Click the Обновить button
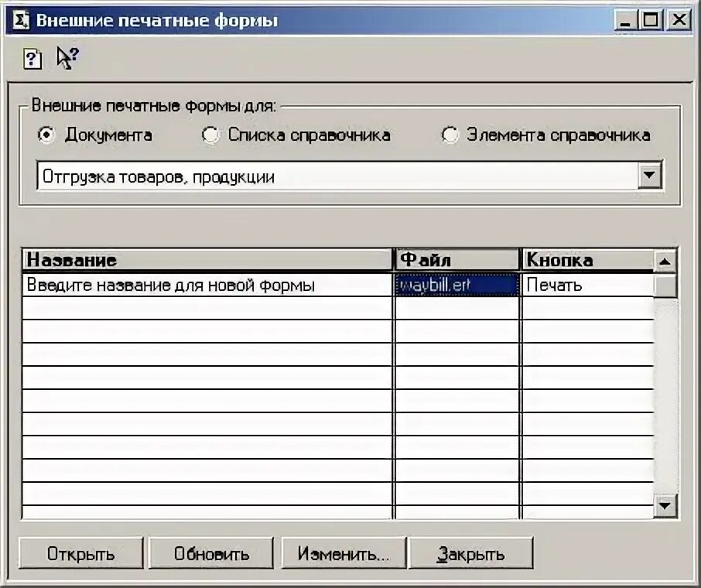This screenshot has width=701, height=588. (x=211, y=553)
